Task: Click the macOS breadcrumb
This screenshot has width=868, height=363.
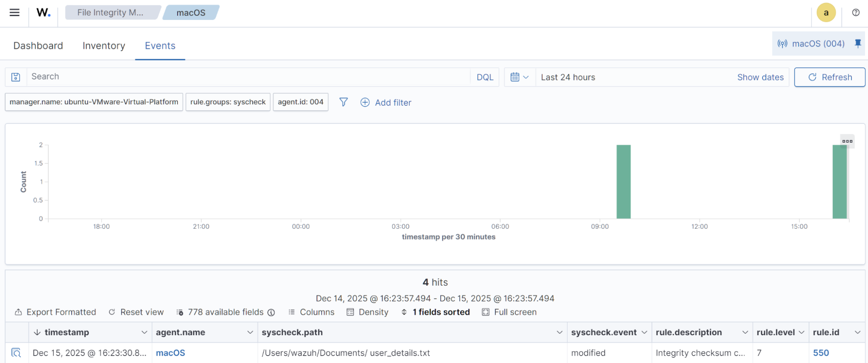Action: (x=191, y=13)
